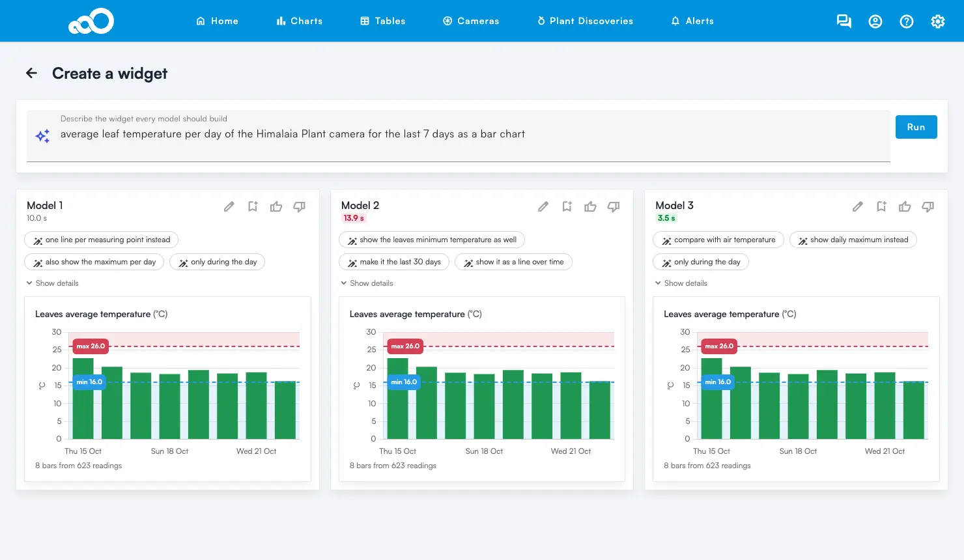Open the Charts tab
The image size is (964, 560).
click(x=299, y=21)
